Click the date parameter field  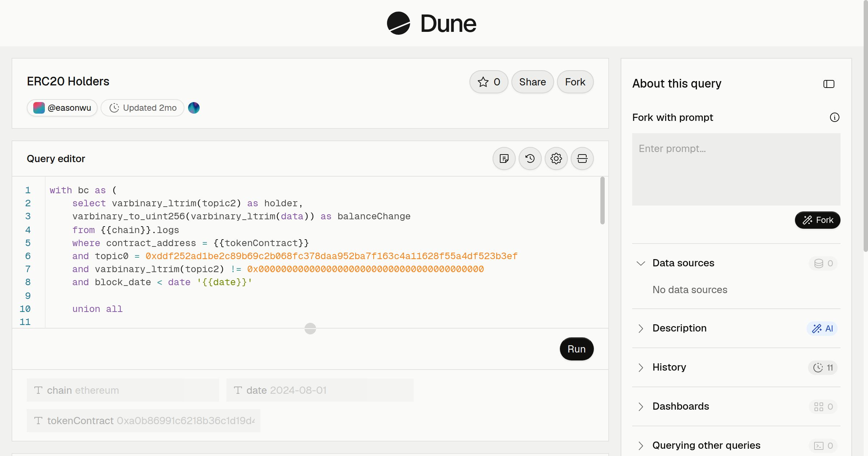tap(320, 390)
